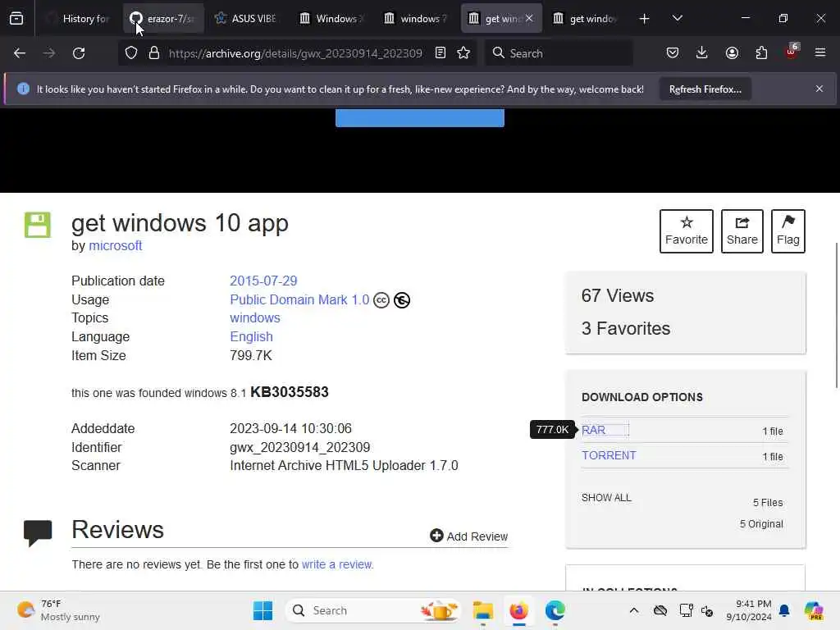This screenshot has width=840, height=630.
Task: Click the KB3035583 description text
Action: pyautogui.click(x=290, y=392)
